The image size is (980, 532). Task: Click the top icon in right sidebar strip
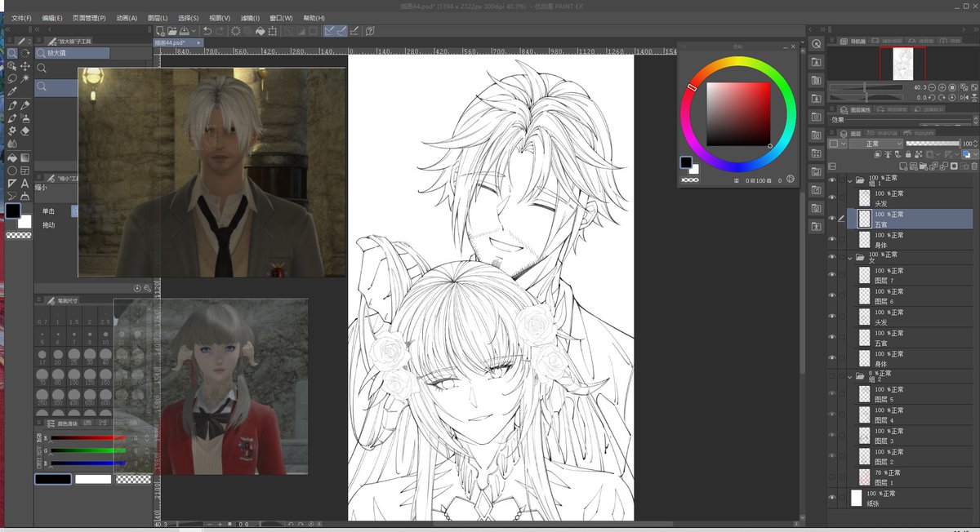(816, 44)
